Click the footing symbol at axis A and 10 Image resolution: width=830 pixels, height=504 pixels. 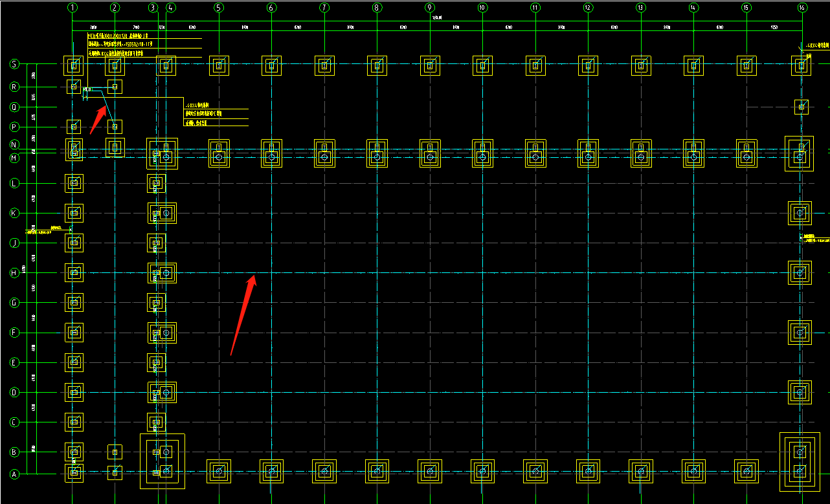(x=482, y=472)
